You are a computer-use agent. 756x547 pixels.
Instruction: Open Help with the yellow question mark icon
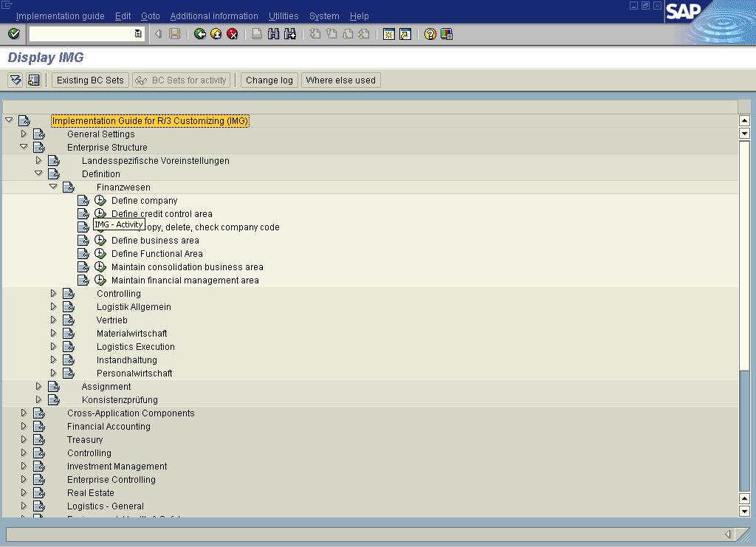coord(430,34)
